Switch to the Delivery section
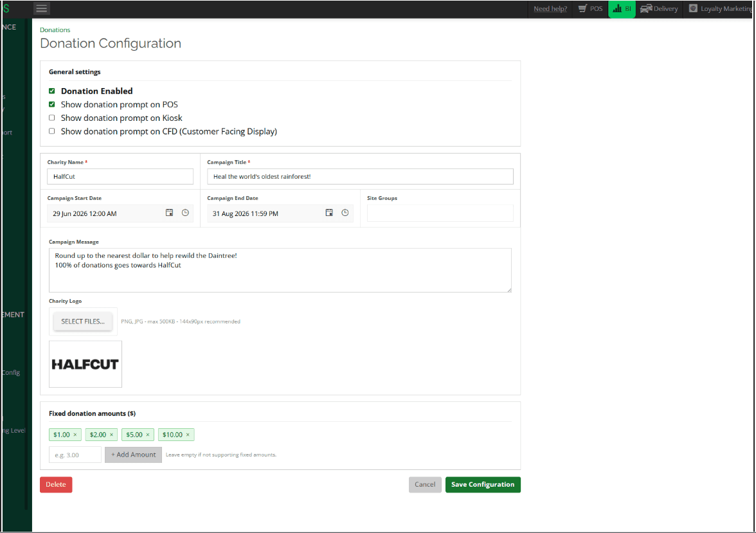This screenshot has height=533, width=756. [x=659, y=9]
